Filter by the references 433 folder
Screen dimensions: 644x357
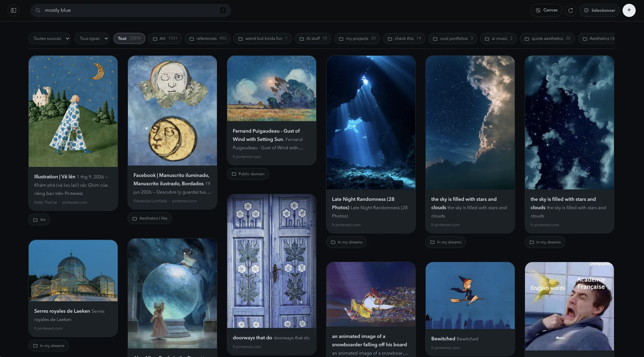coord(208,38)
